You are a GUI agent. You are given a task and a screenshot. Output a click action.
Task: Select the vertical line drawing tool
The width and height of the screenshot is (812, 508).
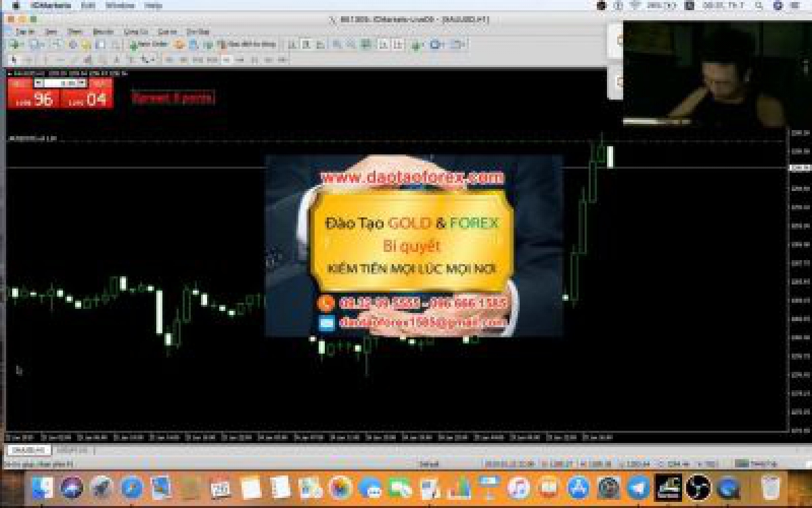[46, 60]
